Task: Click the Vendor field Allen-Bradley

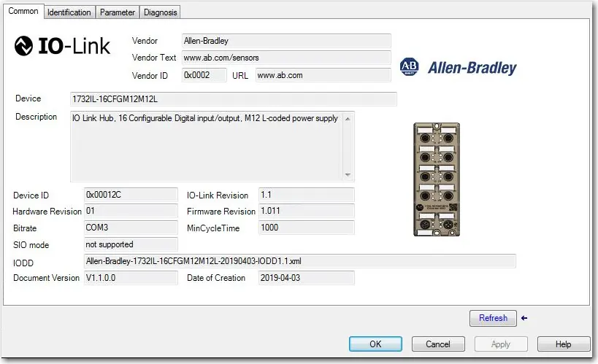Action: tap(286, 41)
